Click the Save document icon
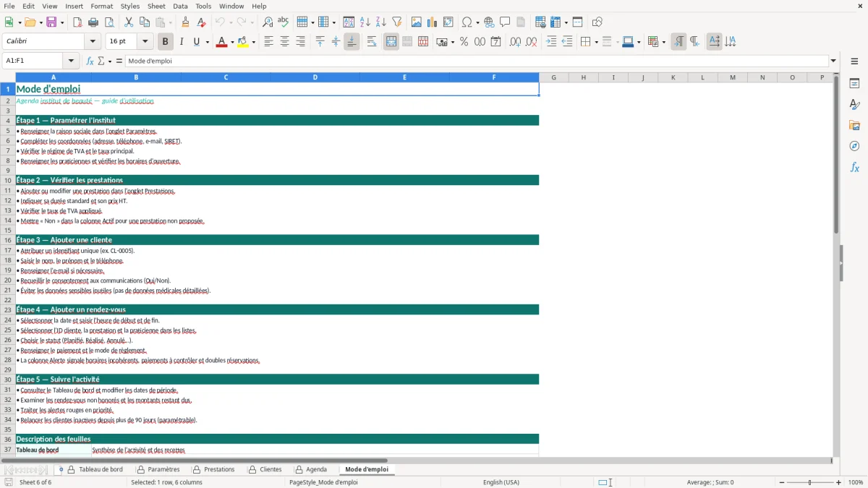The width and height of the screenshot is (868, 488). [x=51, y=22]
